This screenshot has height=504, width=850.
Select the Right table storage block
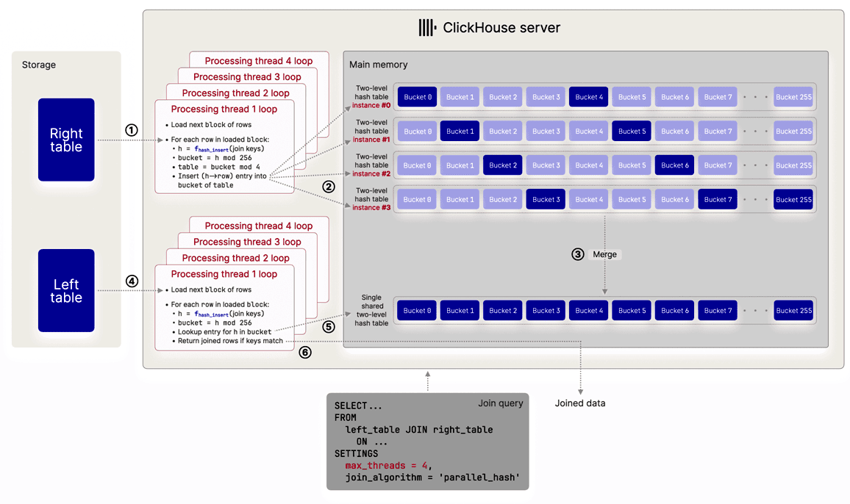[66, 140]
